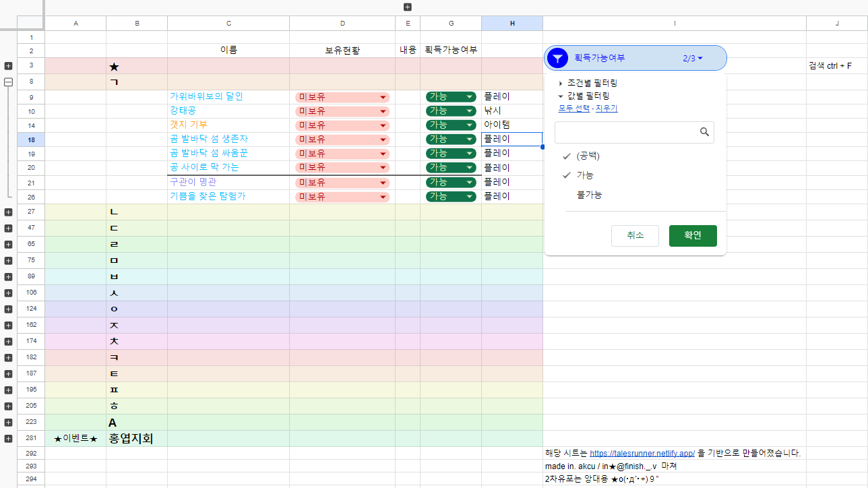Expand row group at row 89
The width and height of the screenshot is (868, 488).
coord(9,276)
